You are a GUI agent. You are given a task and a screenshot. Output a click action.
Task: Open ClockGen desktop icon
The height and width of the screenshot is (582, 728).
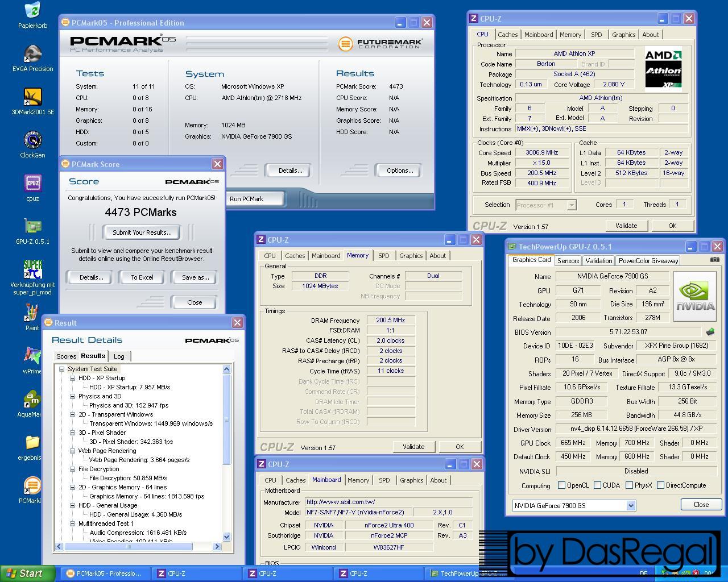click(32, 140)
